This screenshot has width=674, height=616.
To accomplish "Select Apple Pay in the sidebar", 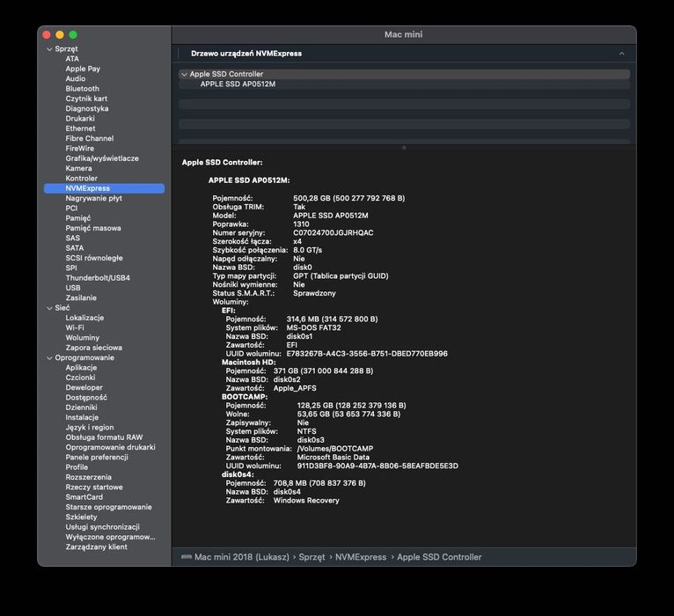I will pos(83,69).
